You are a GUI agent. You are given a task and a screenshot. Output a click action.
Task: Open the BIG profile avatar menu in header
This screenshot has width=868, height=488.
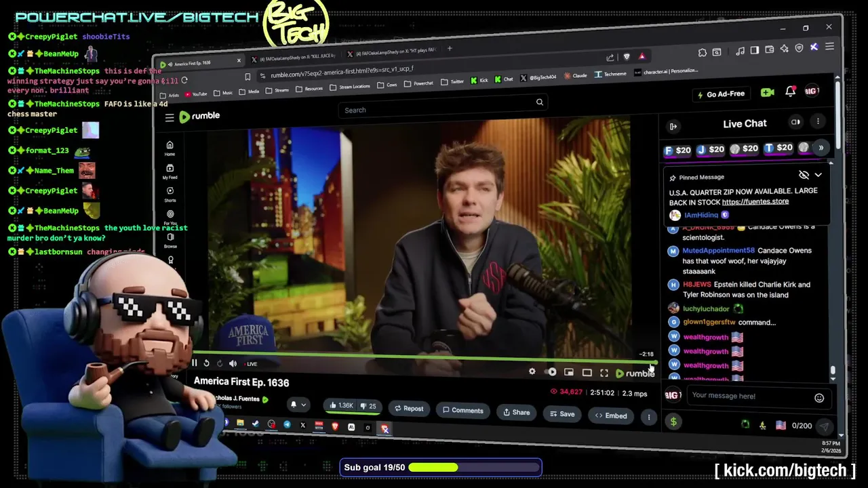coord(812,91)
